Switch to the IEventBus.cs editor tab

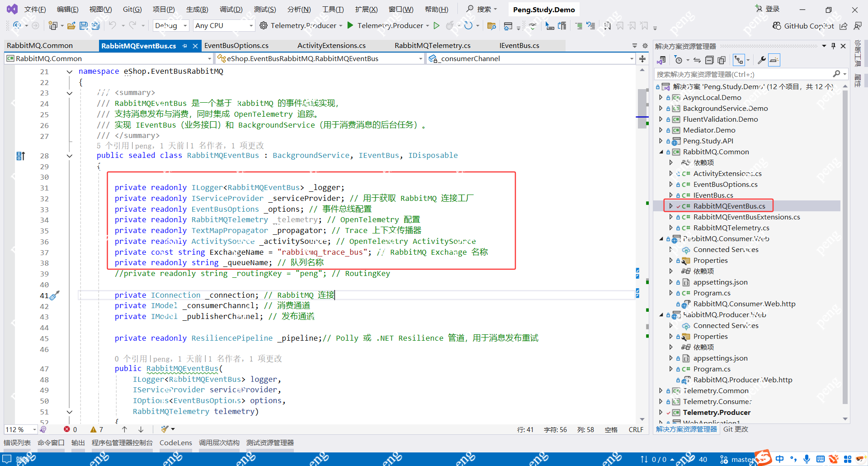[519, 46]
